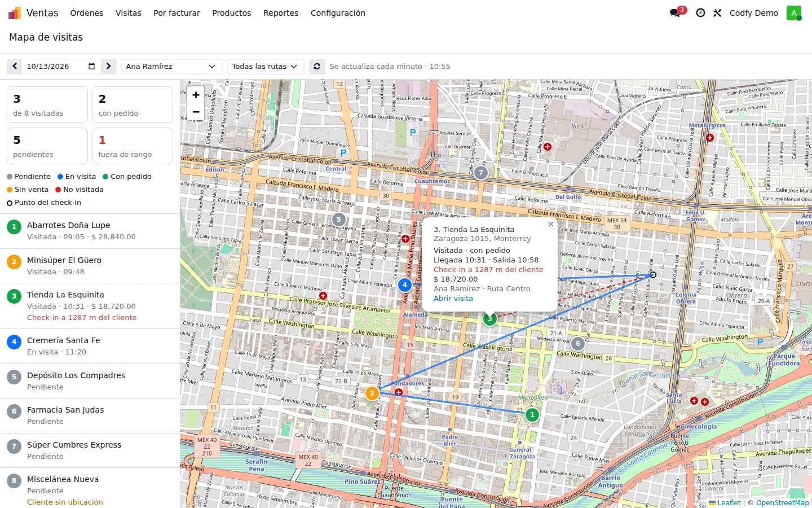Click the Abrir visita link
Viewport: 812px width, 508px height.
point(453,298)
